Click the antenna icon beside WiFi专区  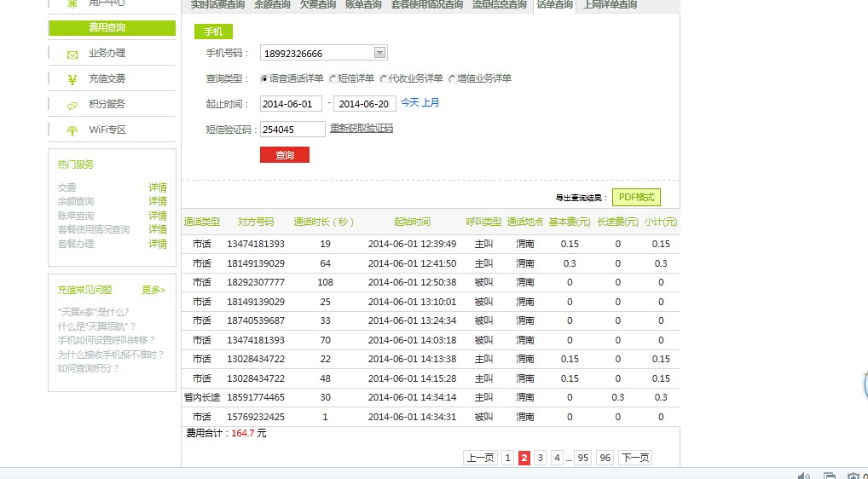click(x=72, y=131)
